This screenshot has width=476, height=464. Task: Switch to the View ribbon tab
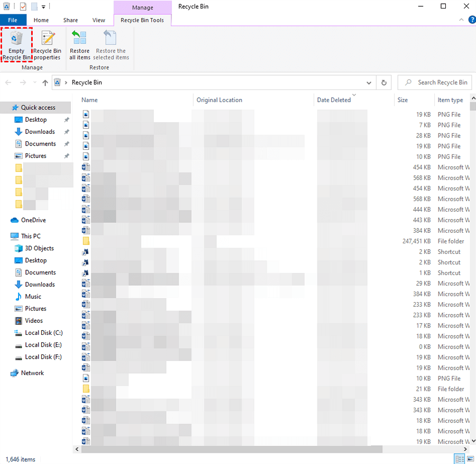(x=99, y=20)
